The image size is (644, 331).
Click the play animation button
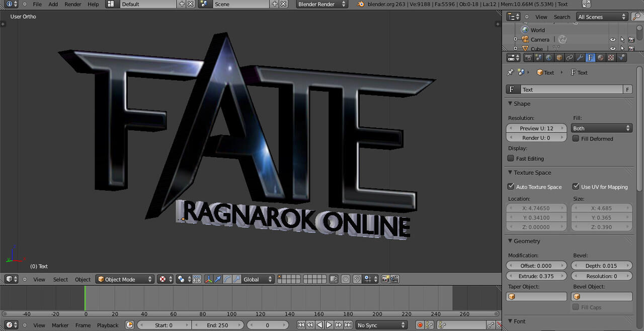pos(329,325)
